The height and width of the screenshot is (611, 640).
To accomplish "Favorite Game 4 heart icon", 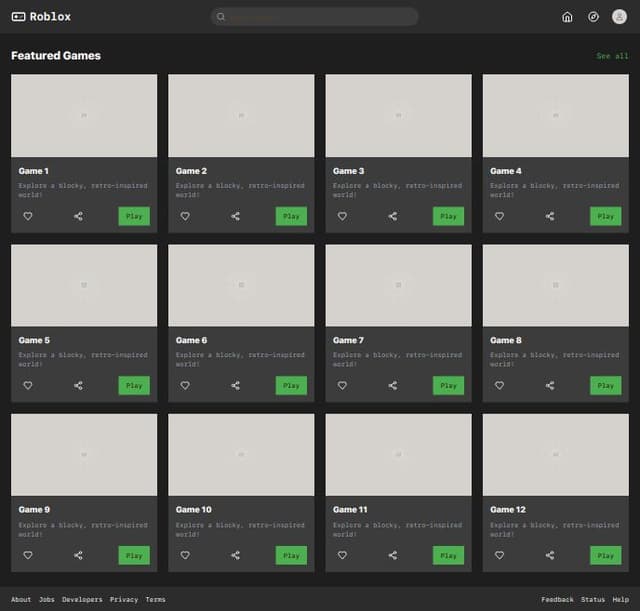I will pos(499,216).
